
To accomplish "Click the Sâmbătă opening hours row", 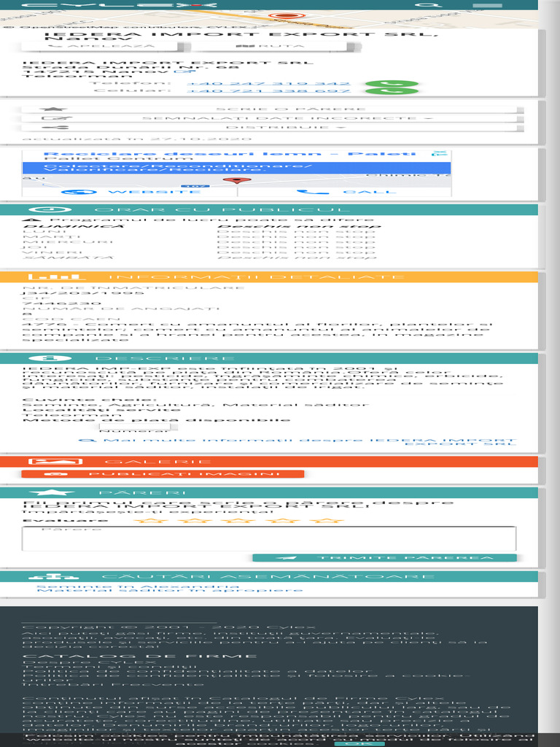I will [x=200, y=258].
